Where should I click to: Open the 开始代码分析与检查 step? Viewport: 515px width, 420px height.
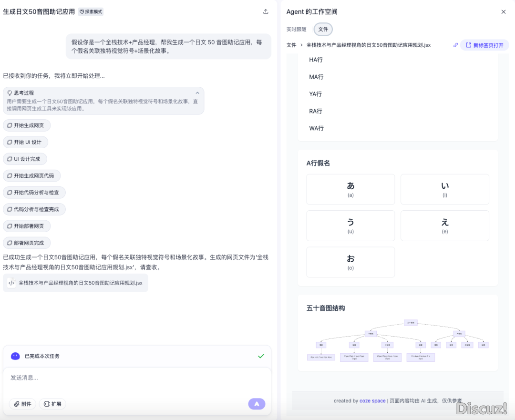pyautogui.click(x=34, y=193)
